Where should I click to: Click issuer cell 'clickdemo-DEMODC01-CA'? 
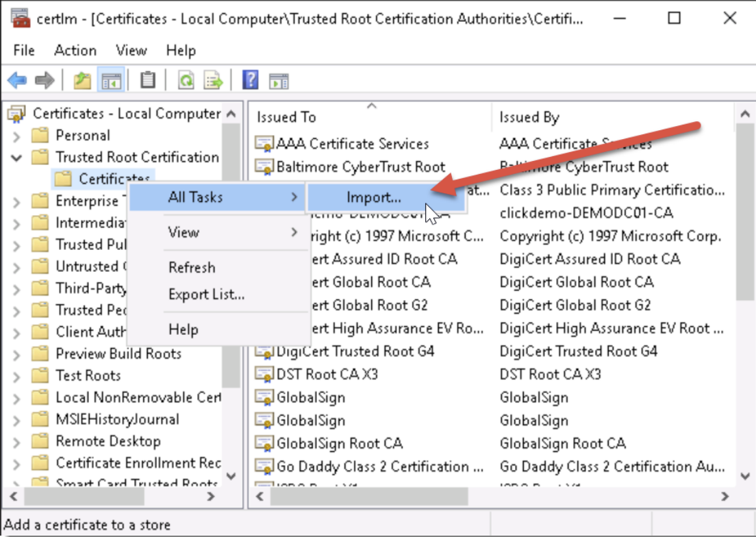pos(586,212)
